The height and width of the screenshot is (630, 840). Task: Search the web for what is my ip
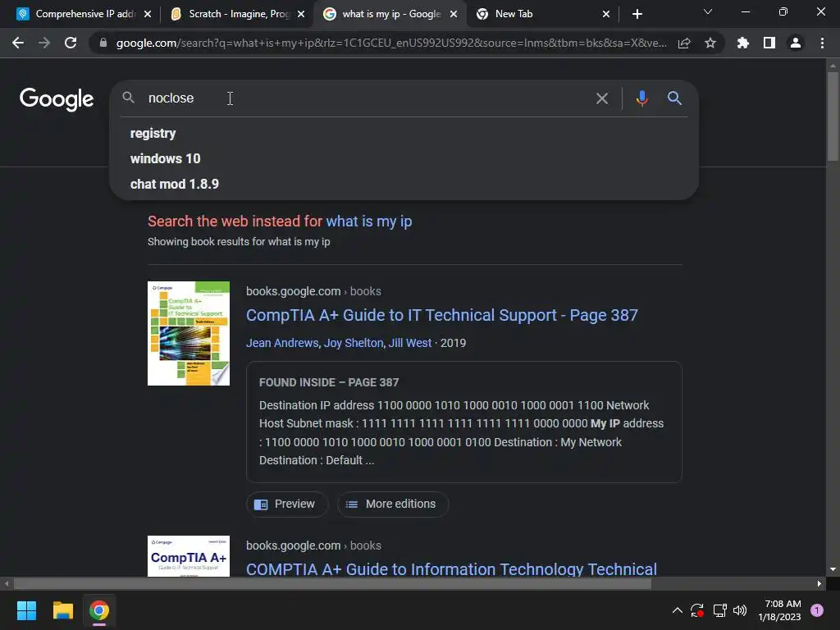(x=368, y=221)
